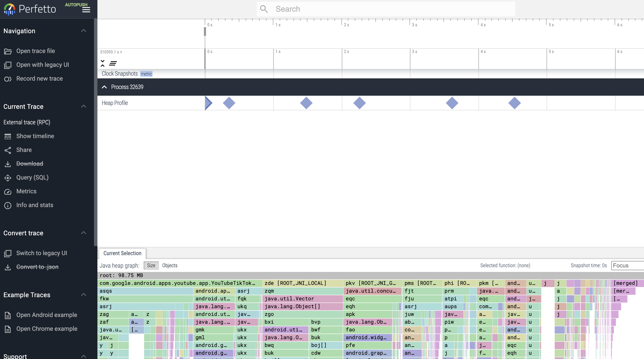644x359 pixels.
Task: Collapse all tracks using the collapse icon
Action: (103, 63)
